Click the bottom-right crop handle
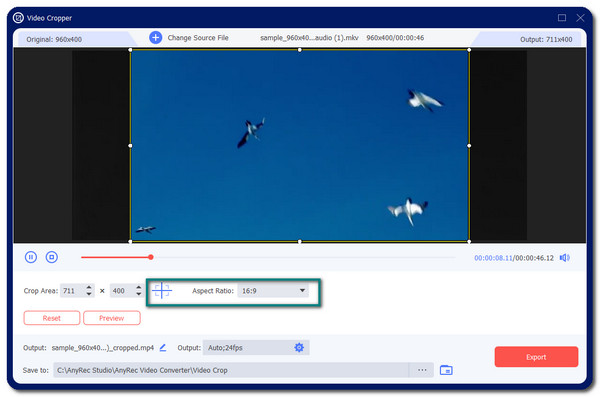The width and height of the screenshot is (600, 397). click(469, 242)
